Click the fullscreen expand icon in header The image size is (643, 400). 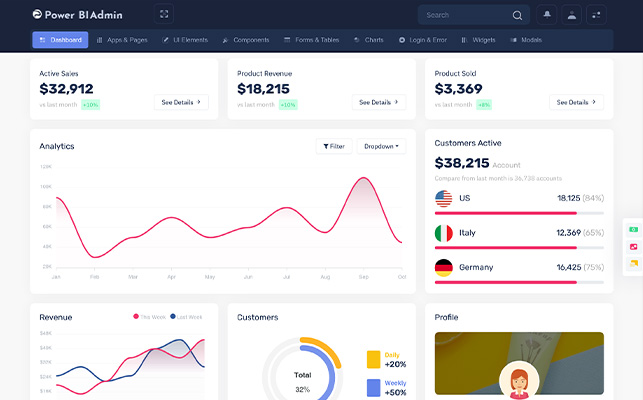[164, 14]
